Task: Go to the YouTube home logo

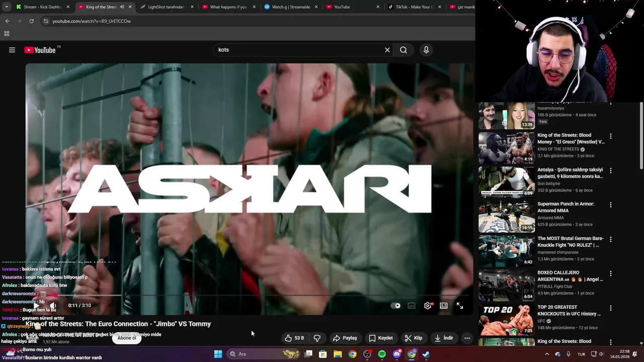Action: [40, 50]
